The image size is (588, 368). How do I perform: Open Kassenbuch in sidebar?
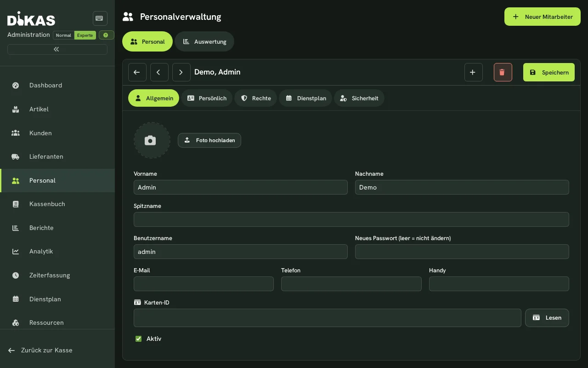tap(57, 204)
